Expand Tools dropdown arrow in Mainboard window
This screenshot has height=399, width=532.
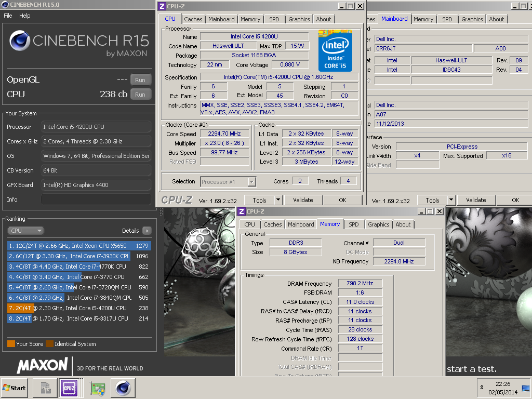(451, 200)
